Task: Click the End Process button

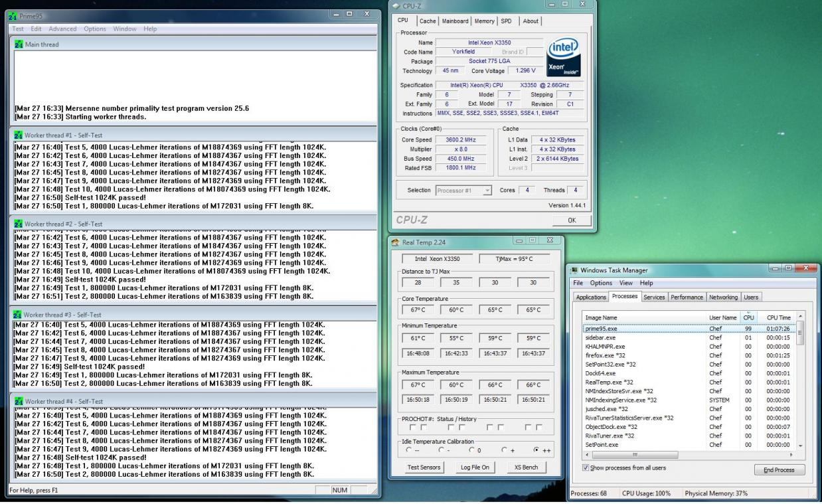Action: pyautogui.click(x=780, y=469)
